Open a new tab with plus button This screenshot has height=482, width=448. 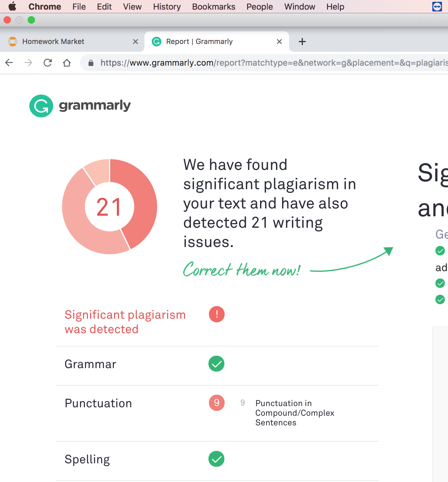click(x=302, y=42)
